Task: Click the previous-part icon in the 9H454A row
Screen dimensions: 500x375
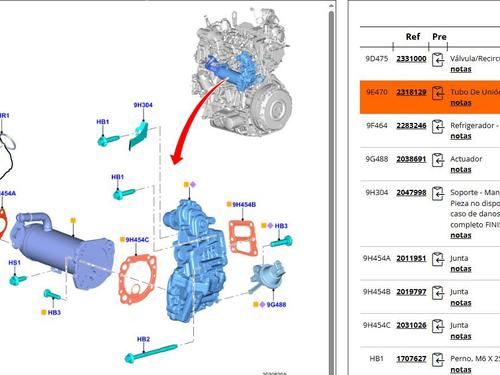Action: [x=438, y=259]
